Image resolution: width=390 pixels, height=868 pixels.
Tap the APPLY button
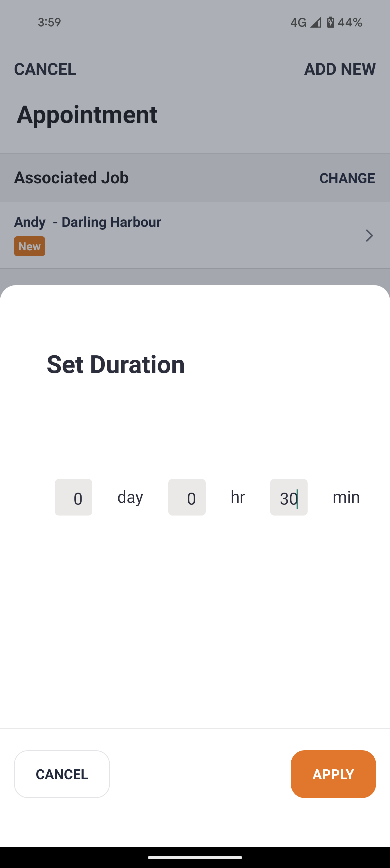pyautogui.click(x=333, y=774)
